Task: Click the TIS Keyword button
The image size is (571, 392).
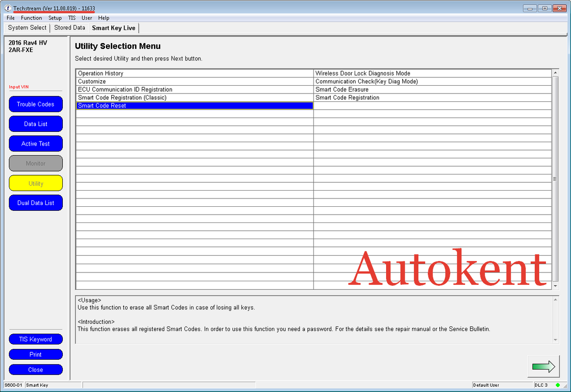Action: tap(36, 339)
